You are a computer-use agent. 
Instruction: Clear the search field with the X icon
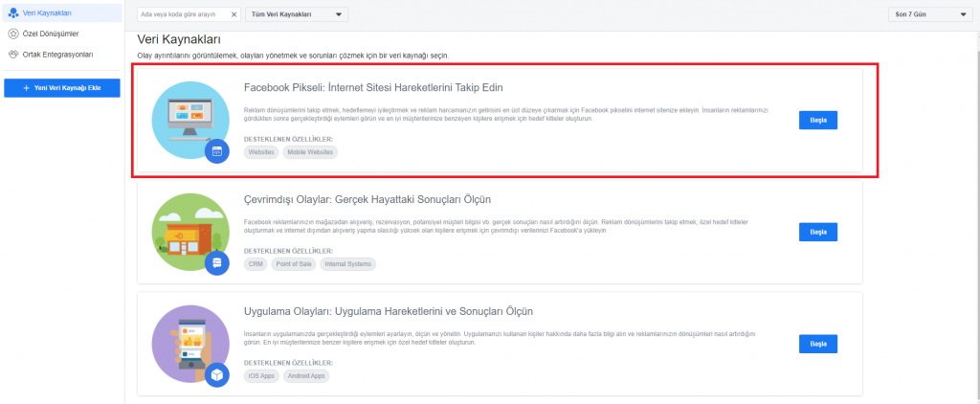[x=234, y=14]
